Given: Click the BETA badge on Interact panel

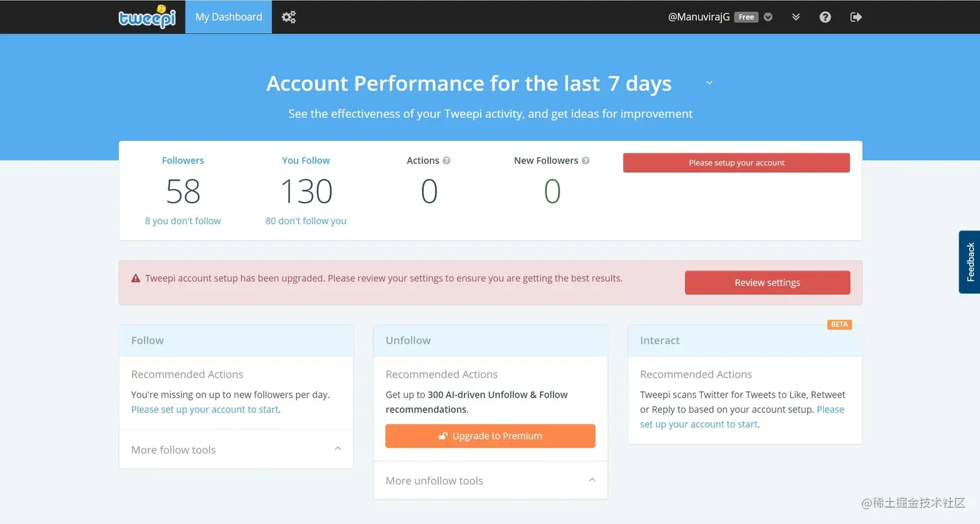Looking at the screenshot, I should tap(839, 325).
